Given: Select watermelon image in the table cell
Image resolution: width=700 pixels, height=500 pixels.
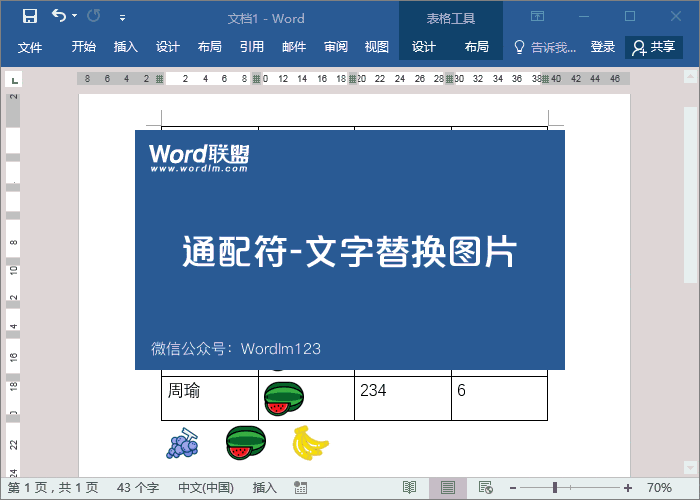Looking at the screenshot, I should pyautogui.click(x=284, y=399).
